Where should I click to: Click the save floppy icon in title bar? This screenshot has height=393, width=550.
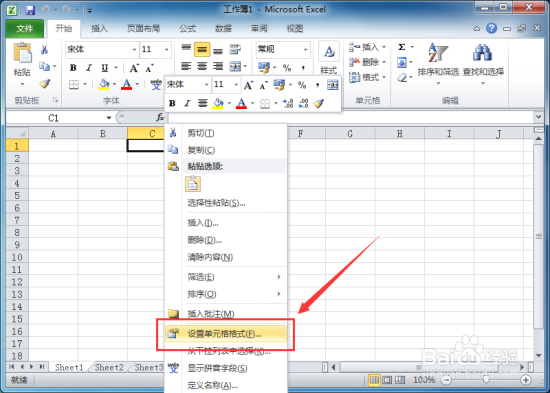pyautogui.click(x=30, y=9)
